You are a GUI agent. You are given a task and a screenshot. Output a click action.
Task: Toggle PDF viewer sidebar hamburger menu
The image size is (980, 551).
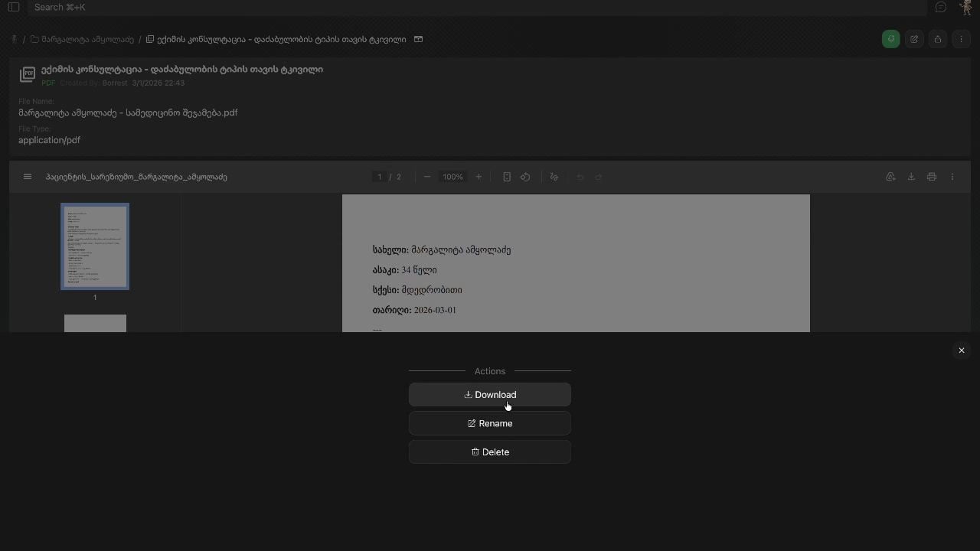[x=28, y=177]
